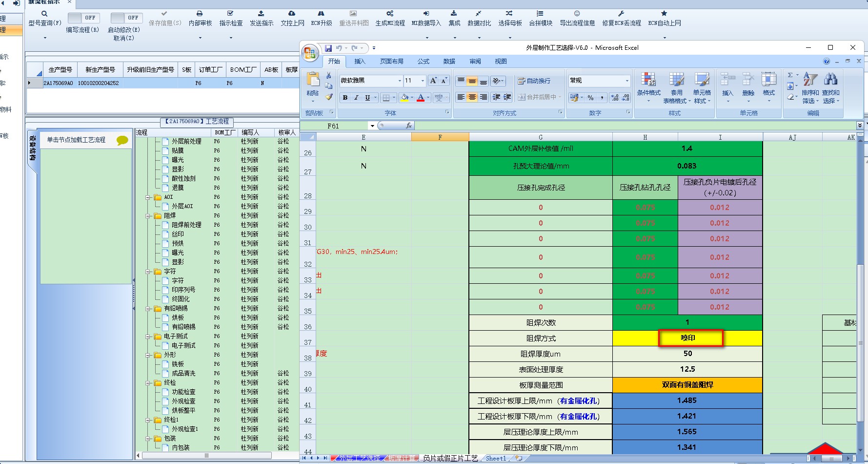Viewport: 868px width, 464px height.
Task: Click the 合并后居中 merge button
Action: click(x=539, y=97)
